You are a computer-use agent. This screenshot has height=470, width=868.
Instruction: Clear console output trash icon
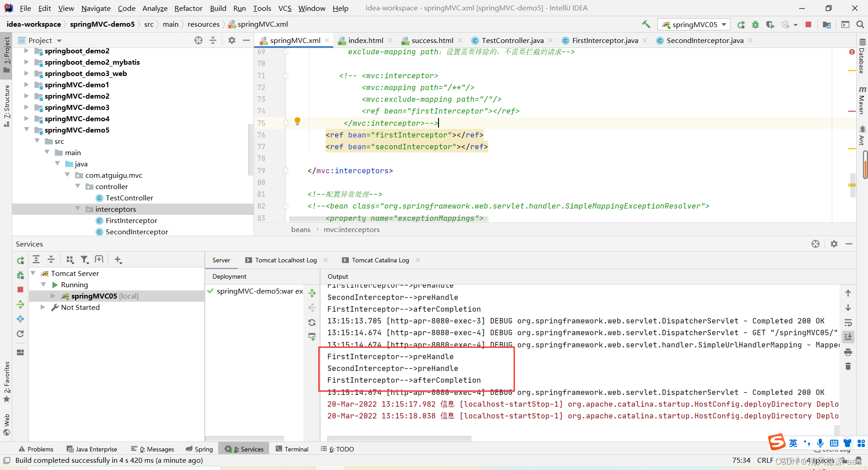[x=848, y=366]
